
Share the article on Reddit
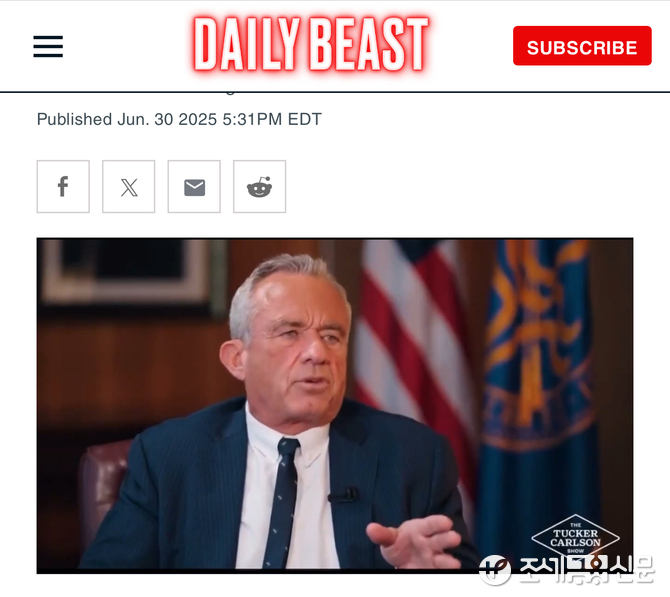259,186
